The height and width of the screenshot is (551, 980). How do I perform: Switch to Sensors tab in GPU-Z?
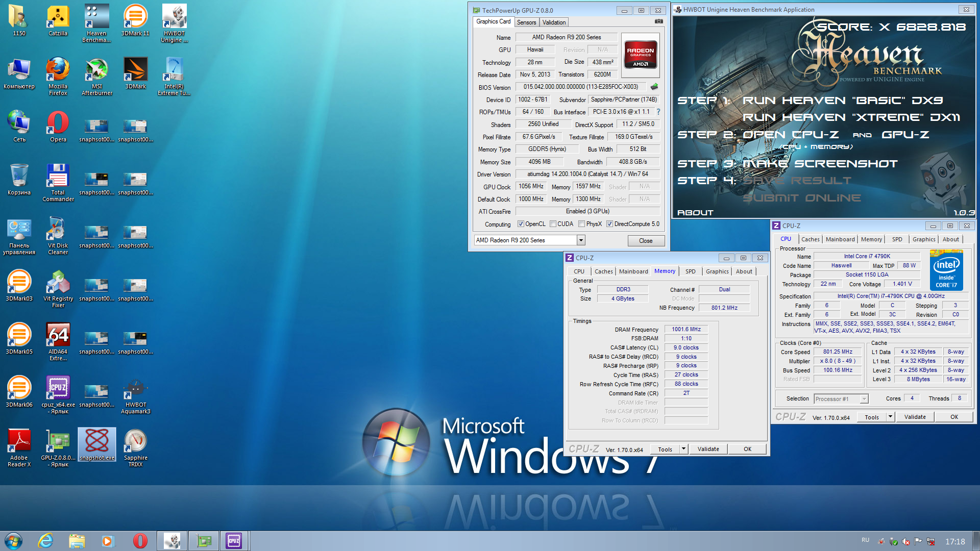click(x=526, y=22)
